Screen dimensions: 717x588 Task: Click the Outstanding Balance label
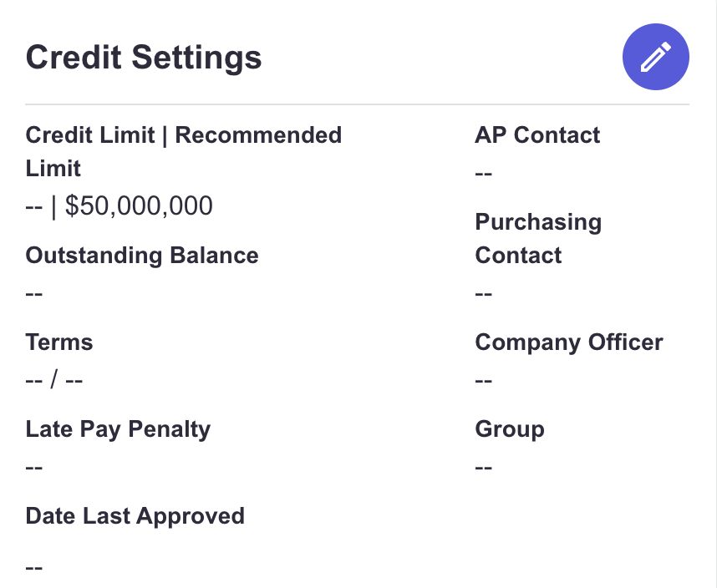click(x=142, y=256)
